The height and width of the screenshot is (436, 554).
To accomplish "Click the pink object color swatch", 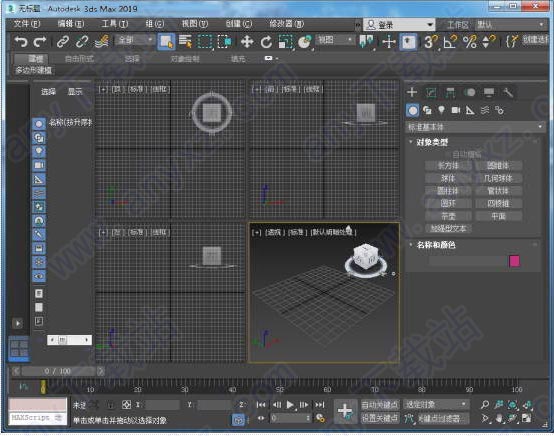I will (514, 261).
